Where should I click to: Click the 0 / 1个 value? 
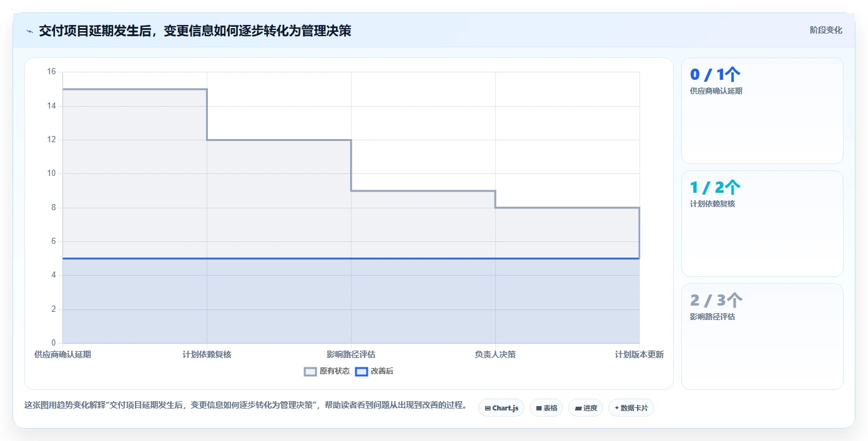(x=715, y=75)
